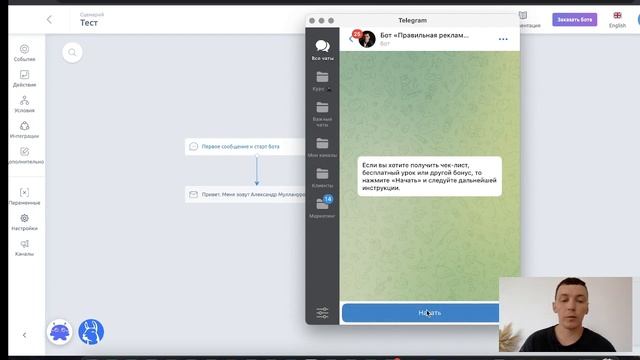The image size is (640, 360).
Task: Open the Настройки gear in left sidebar
Action: [24, 222]
